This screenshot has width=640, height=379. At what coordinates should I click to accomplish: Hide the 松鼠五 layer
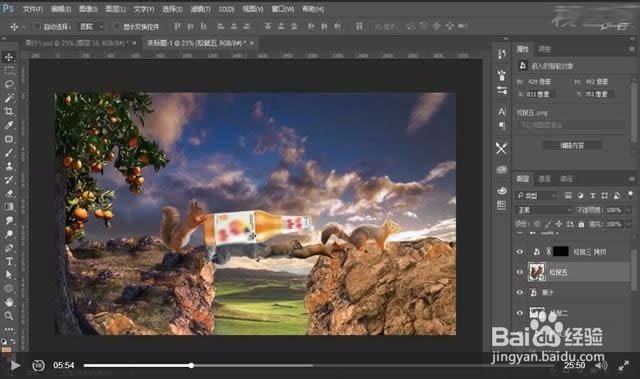(520, 272)
